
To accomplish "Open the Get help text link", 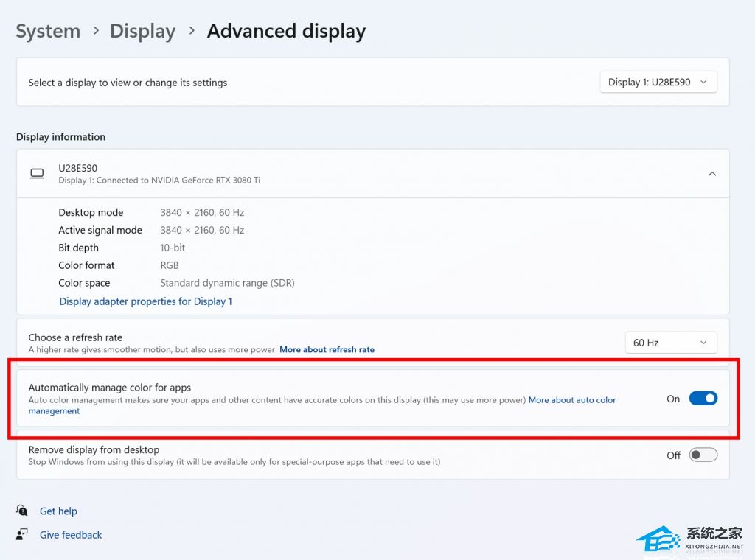I will click(58, 511).
